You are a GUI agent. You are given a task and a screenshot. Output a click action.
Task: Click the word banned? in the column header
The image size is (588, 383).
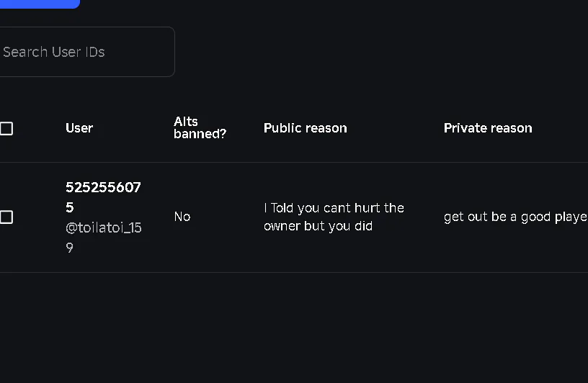[200, 134]
